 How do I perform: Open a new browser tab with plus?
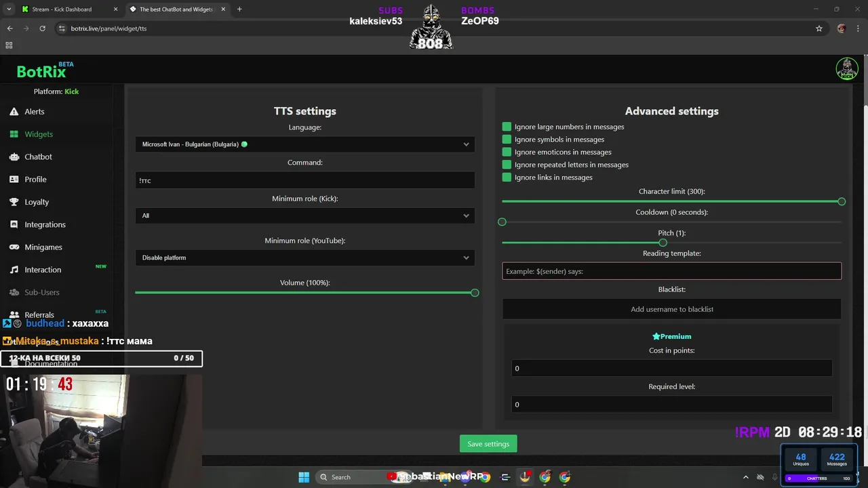pos(239,9)
